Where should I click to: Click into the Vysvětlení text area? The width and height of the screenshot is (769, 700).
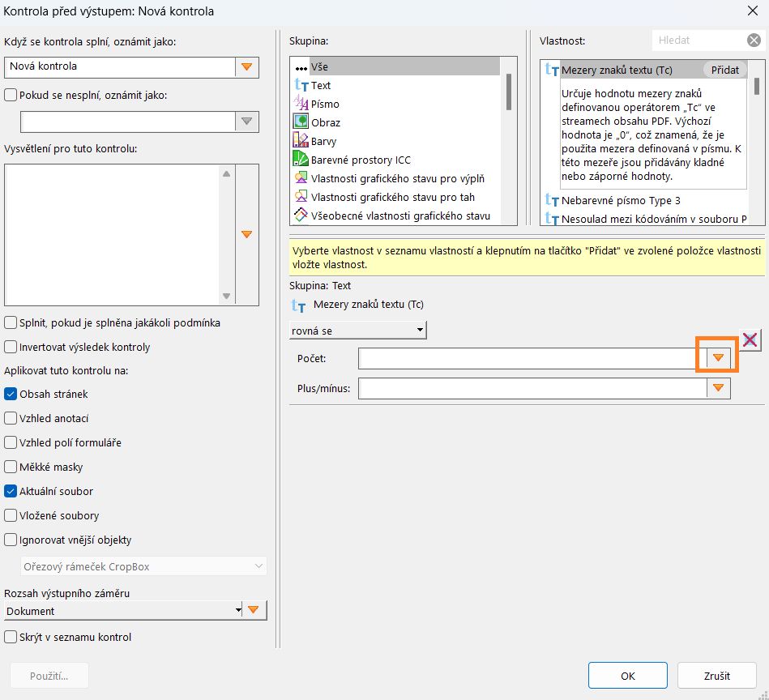point(113,234)
